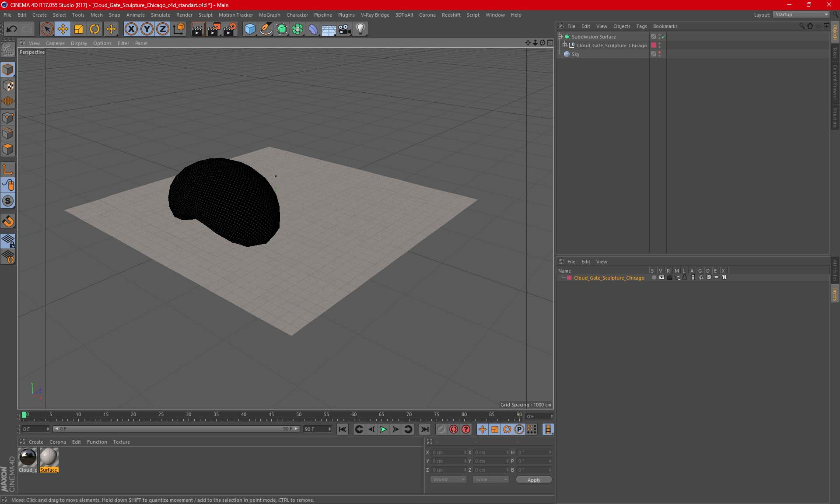Switch to Polygons mode
Viewport: 840px width, 504px height.
tap(8, 149)
